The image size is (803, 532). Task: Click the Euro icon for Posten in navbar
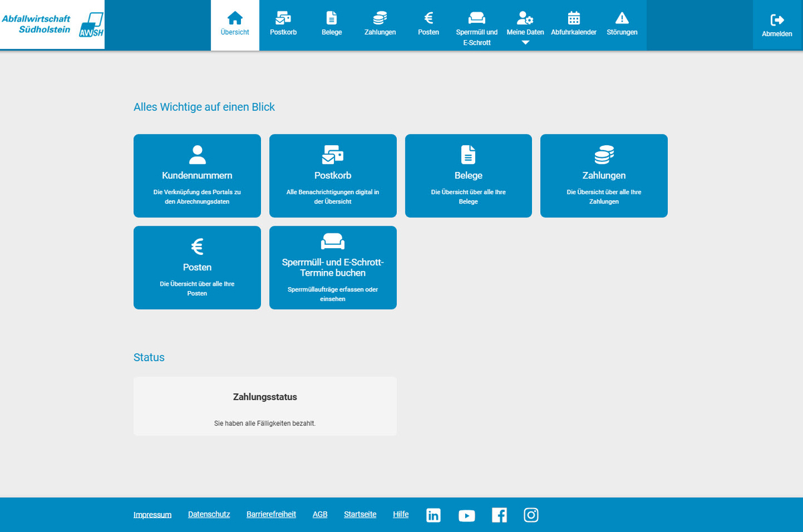pos(428,18)
